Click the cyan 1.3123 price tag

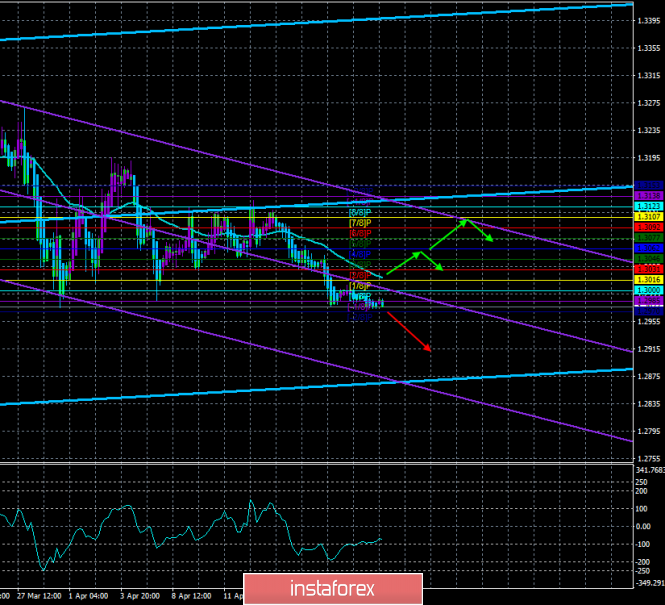647,205
